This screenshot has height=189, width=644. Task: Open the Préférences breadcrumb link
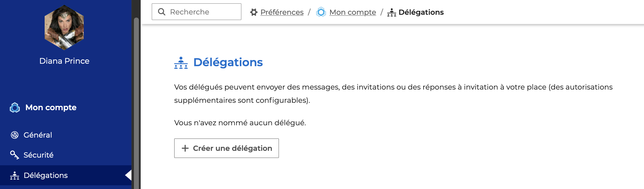pyautogui.click(x=282, y=12)
